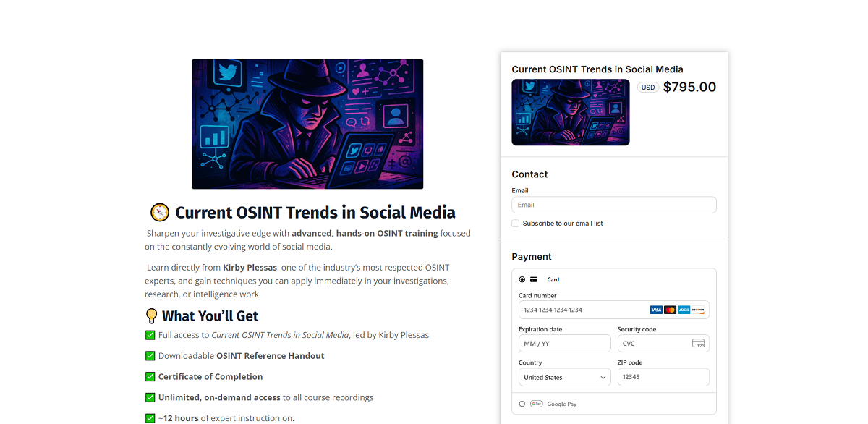Enable Subscribe to our email list checkbox
868x424 pixels.
(516, 224)
